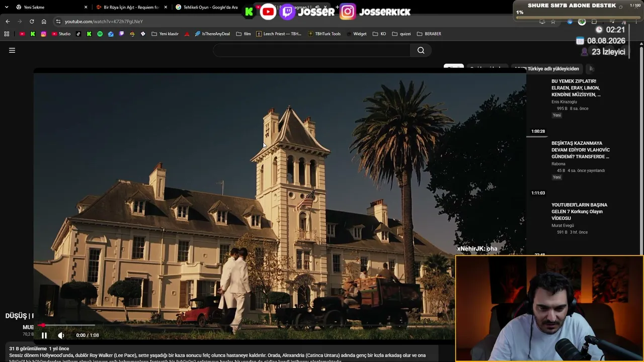Go back with the browser back arrow
This screenshot has width=644, height=362.
point(8,22)
